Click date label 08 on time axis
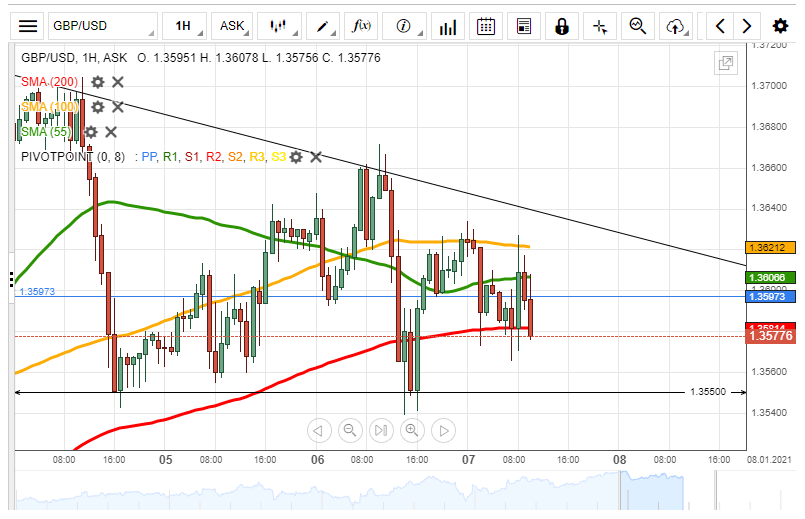This screenshot has height=519, width=805. click(619, 459)
